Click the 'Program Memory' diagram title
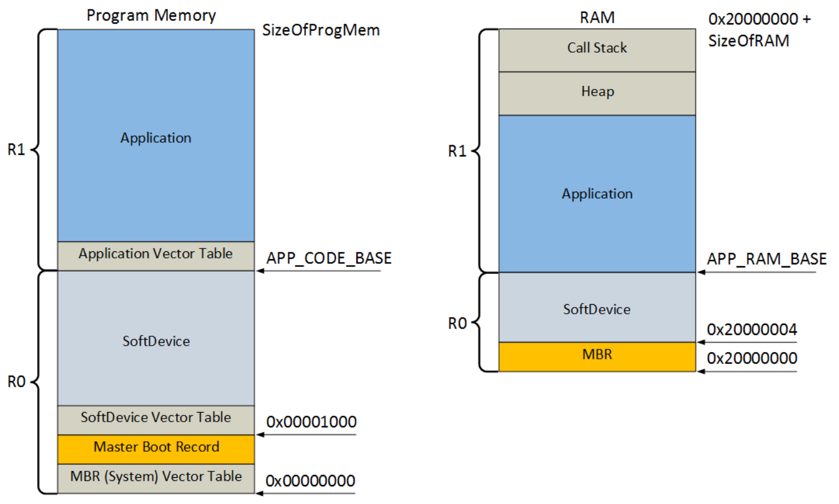Image resolution: width=839 pixels, height=504 pixels. pos(151,15)
